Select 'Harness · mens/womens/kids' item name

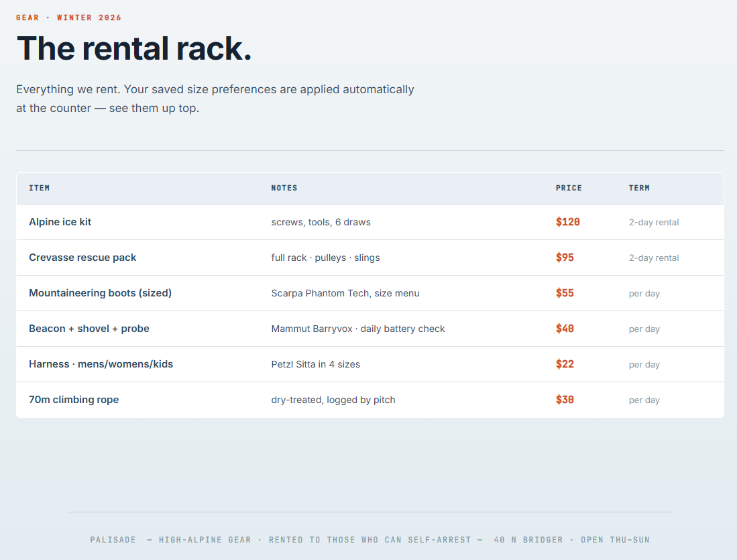coord(101,364)
